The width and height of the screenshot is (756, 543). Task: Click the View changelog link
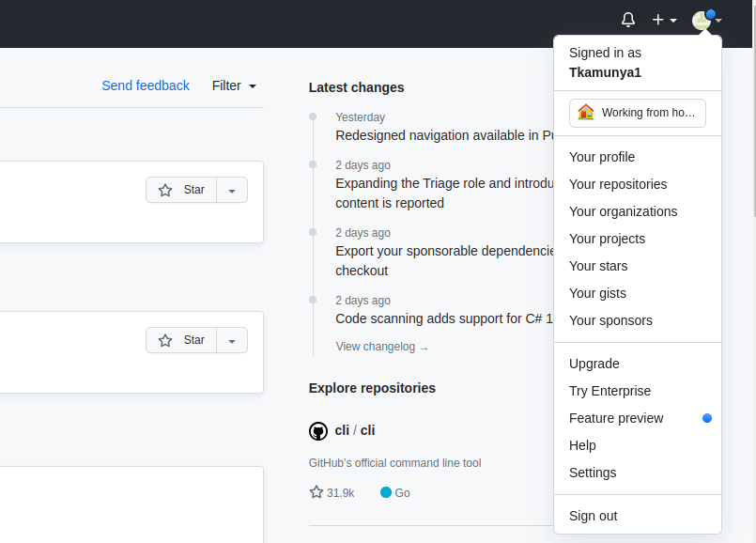382,347
